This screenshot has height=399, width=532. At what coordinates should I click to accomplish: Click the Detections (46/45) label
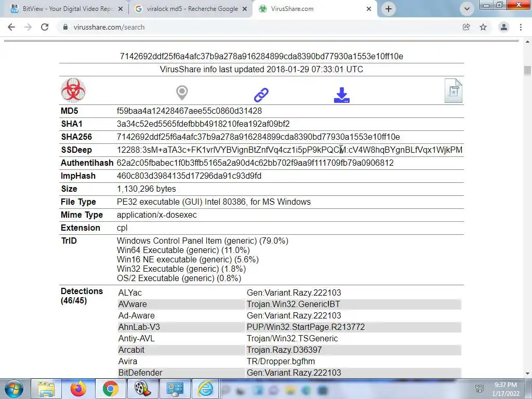click(x=82, y=296)
